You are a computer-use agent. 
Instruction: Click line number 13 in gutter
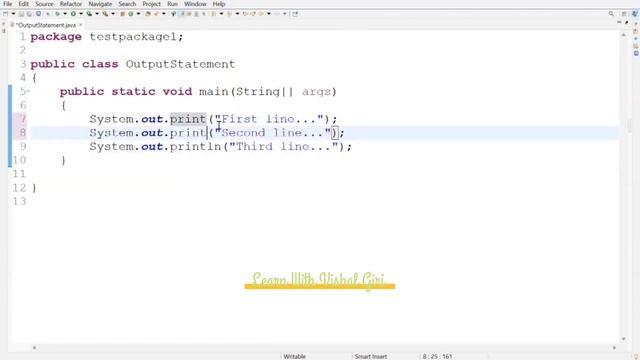click(x=19, y=201)
